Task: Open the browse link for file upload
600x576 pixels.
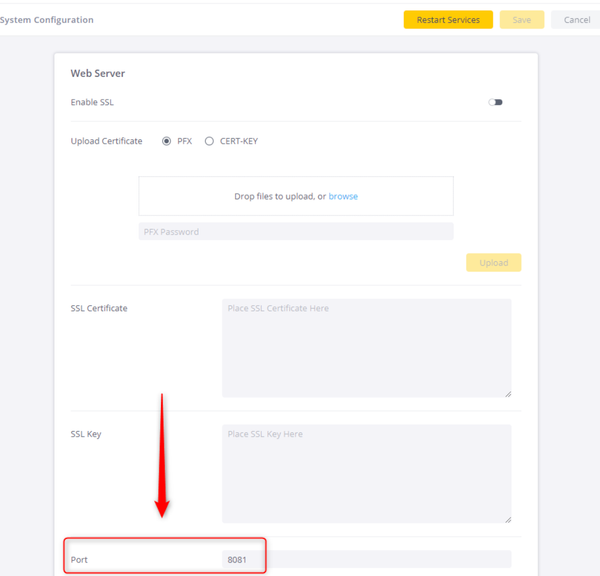Action: coord(343,196)
